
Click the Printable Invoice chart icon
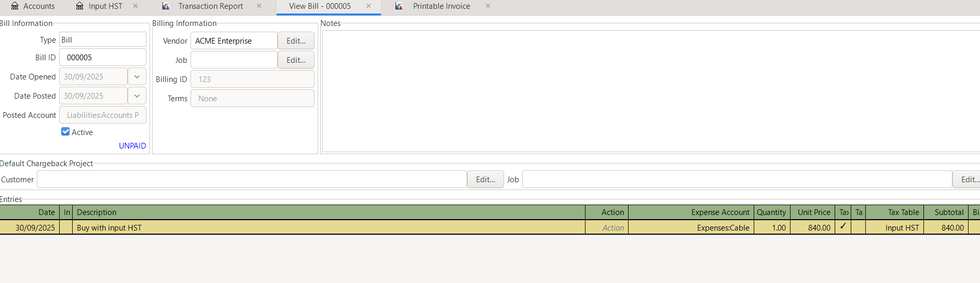[399, 6]
